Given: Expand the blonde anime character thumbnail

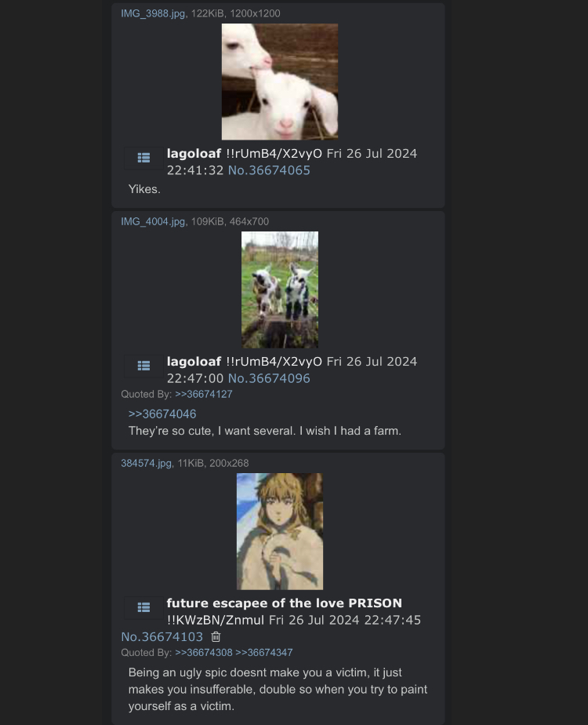Looking at the screenshot, I should click(x=280, y=531).
